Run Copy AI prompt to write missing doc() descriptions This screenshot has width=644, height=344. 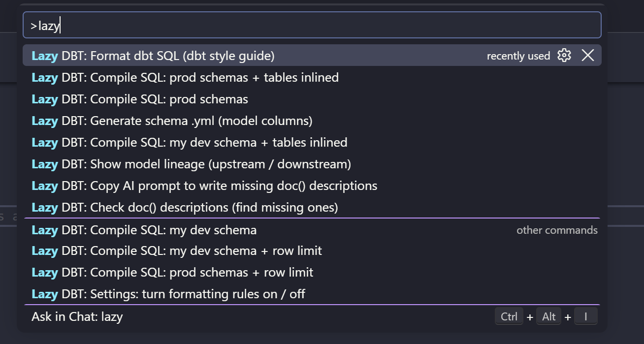coord(312,186)
